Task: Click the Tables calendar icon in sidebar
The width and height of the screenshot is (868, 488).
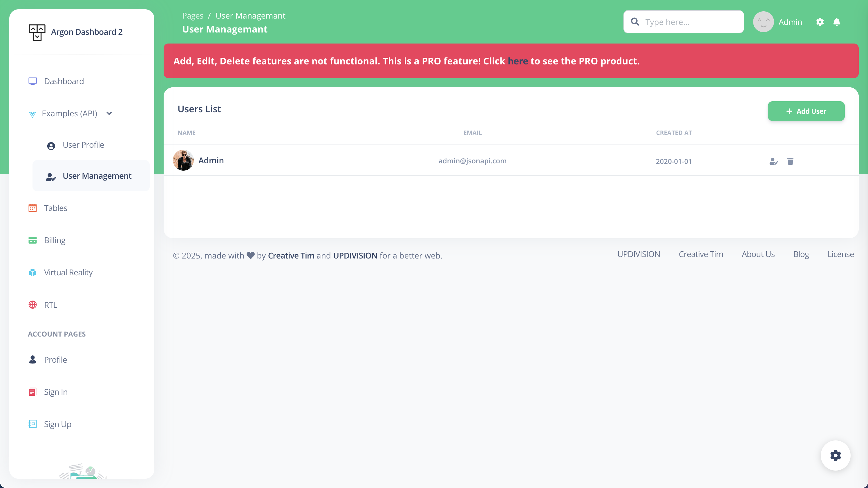Action: pos(33,208)
